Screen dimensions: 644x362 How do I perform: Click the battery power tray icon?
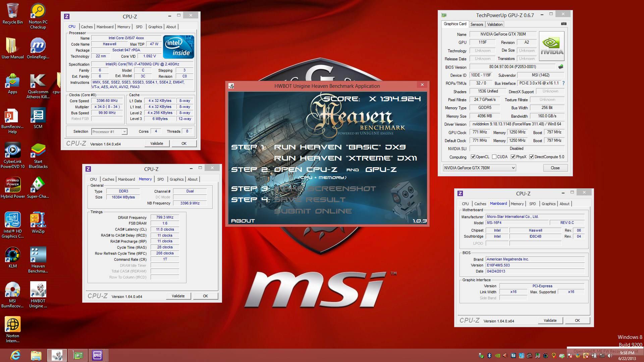[594, 356]
